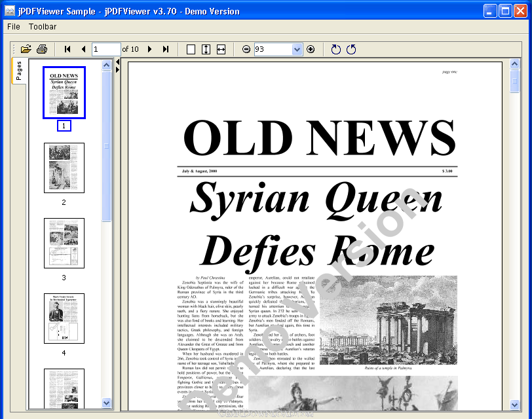This screenshot has width=532, height=419.
Task: Go to previous page arrow
Action: tap(83, 49)
